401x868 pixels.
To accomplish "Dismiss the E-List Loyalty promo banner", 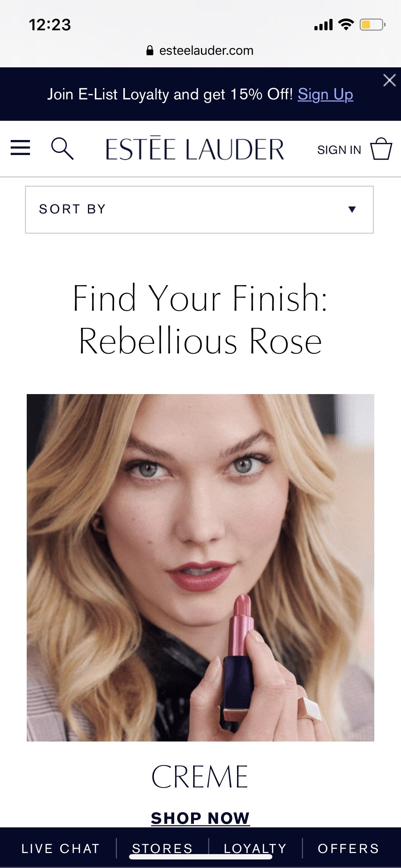I will tap(389, 80).
